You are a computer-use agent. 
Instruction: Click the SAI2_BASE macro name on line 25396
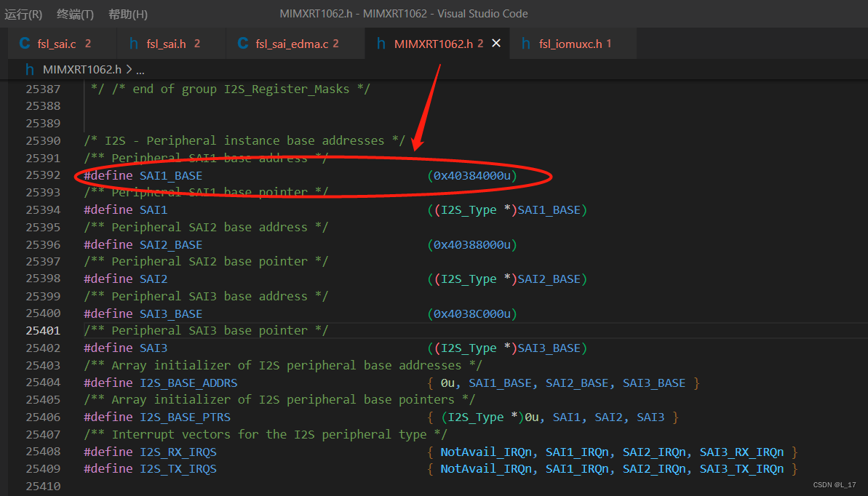click(x=171, y=244)
